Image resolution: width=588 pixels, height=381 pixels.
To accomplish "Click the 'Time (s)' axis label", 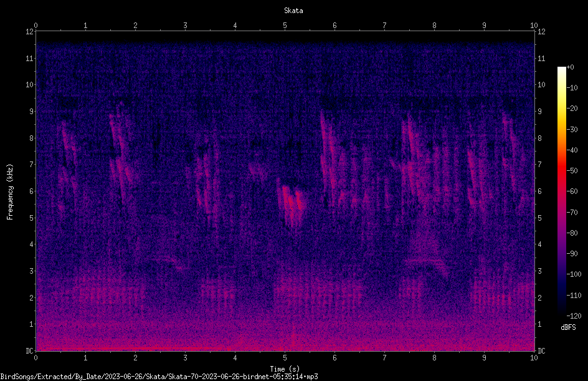I will point(285,369).
